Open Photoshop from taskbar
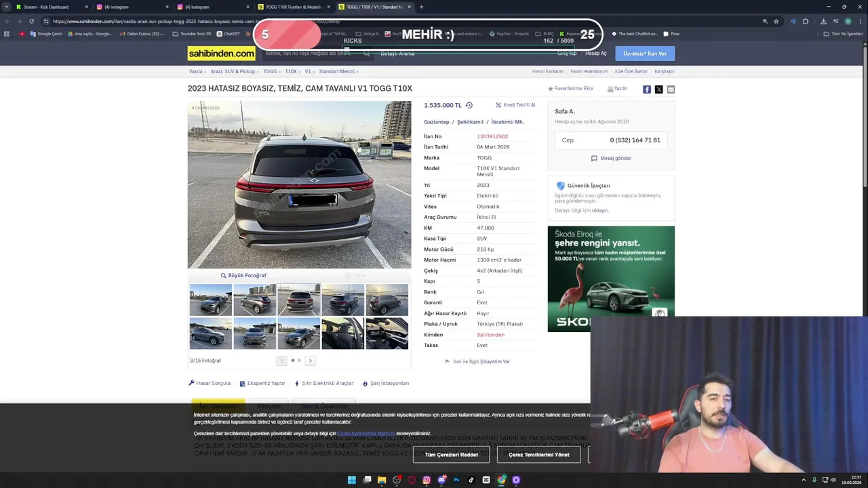 pyautogui.click(x=456, y=480)
